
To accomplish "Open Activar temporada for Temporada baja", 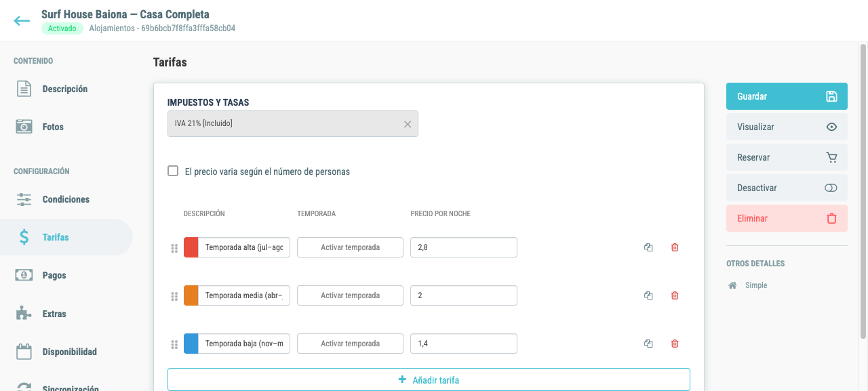I will [x=350, y=344].
